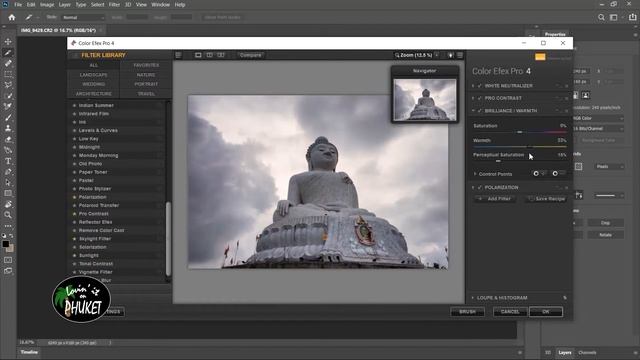Click the Compare button

coord(250,55)
